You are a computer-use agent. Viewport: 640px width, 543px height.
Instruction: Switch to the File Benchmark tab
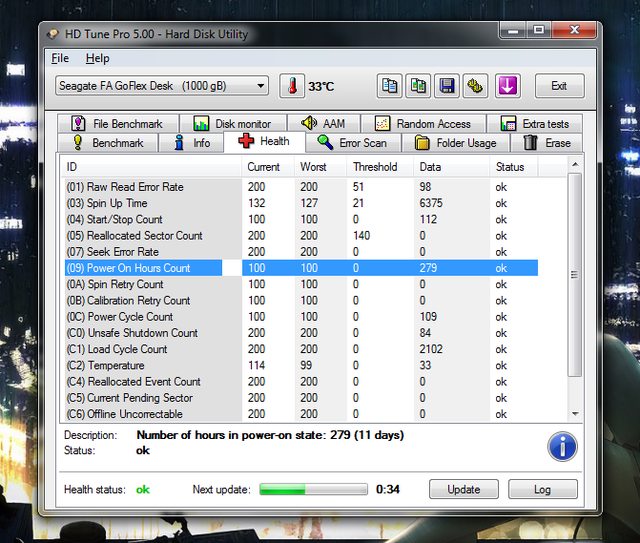pyautogui.click(x=118, y=123)
